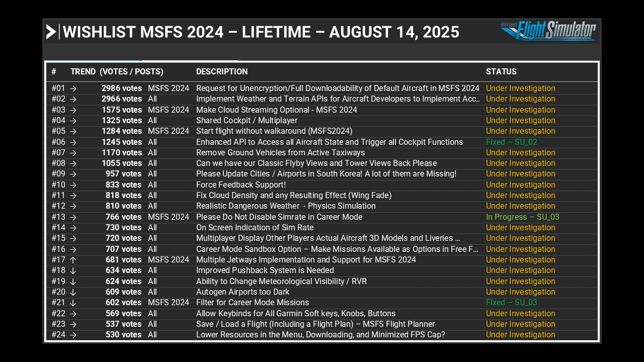Click the '530 votes' cell

tap(124, 335)
